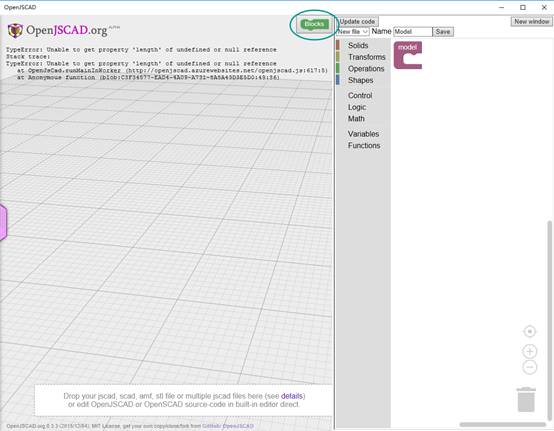Click the OpenJsCad.runMainInWorker trace line
The width and height of the screenshot is (554, 431).
click(172, 71)
